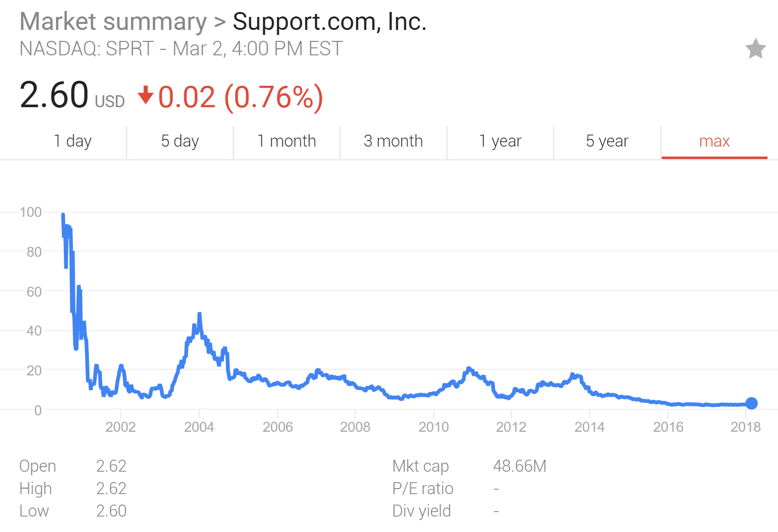Click the 2004 peak on chart
778x532 pixels.
click(199, 314)
